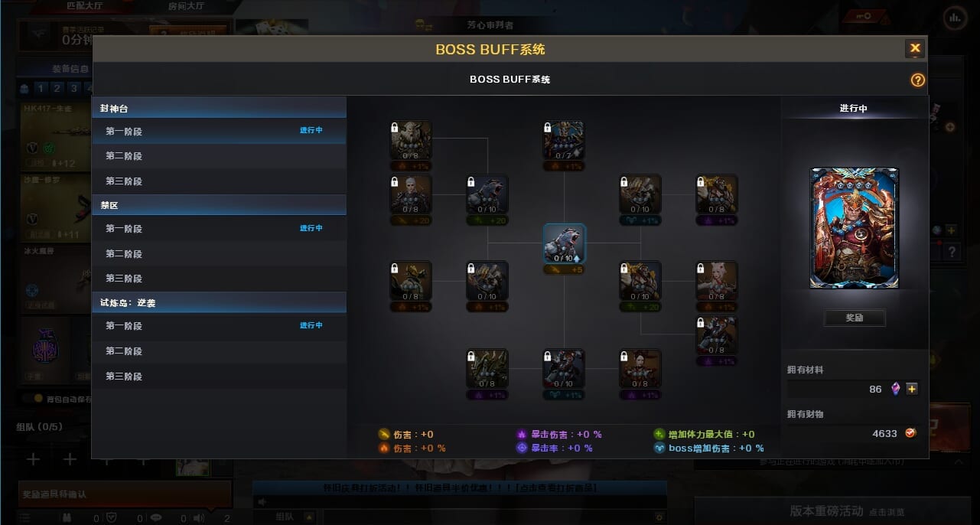Screen dimensions: 980x525
Task: Click the yellow help question mark icon
Action: [x=918, y=80]
